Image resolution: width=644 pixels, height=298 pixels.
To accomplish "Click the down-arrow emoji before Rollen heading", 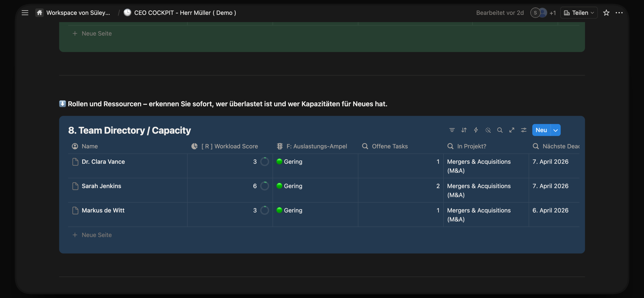I will pyautogui.click(x=62, y=104).
